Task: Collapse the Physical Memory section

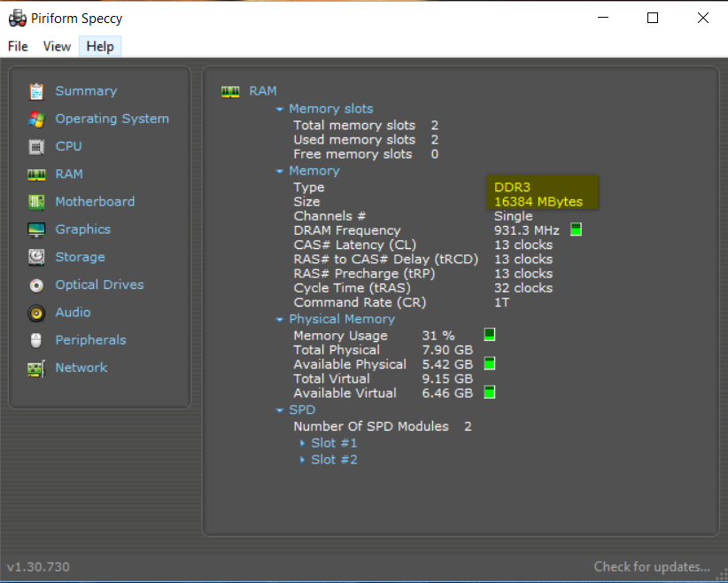Action: pos(280,319)
